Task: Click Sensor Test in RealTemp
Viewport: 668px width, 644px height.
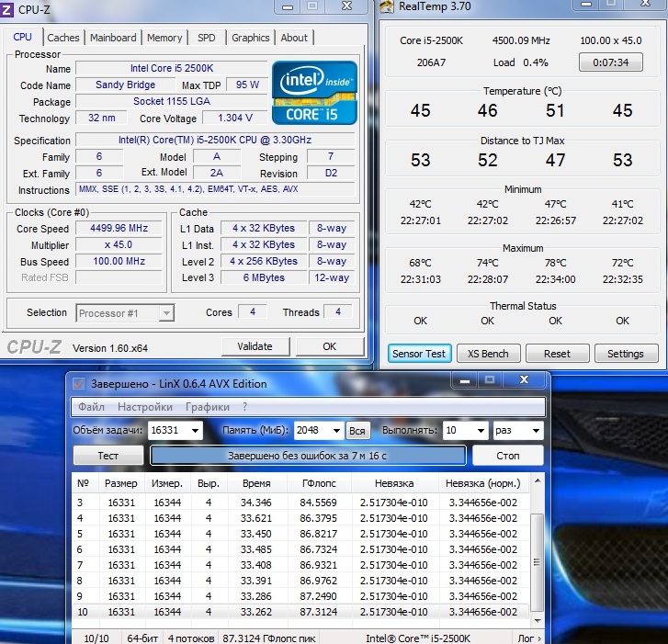Action: (x=419, y=354)
